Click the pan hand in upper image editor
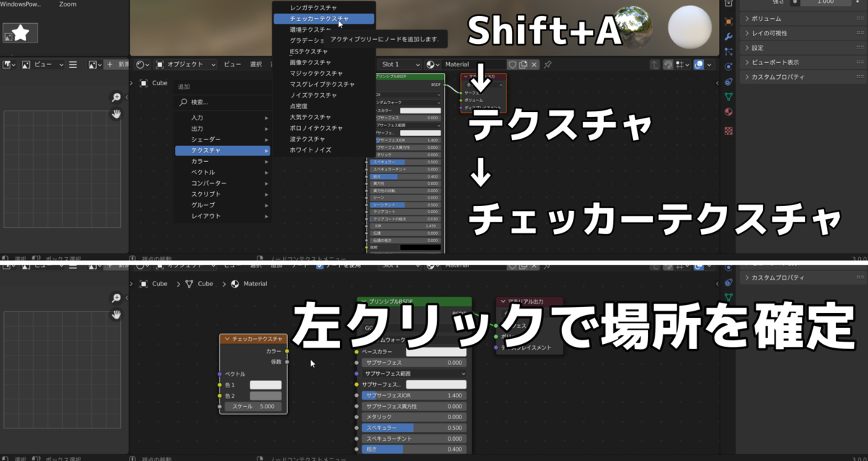This screenshot has width=868, height=461. pyautogui.click(x=116, y=114)
